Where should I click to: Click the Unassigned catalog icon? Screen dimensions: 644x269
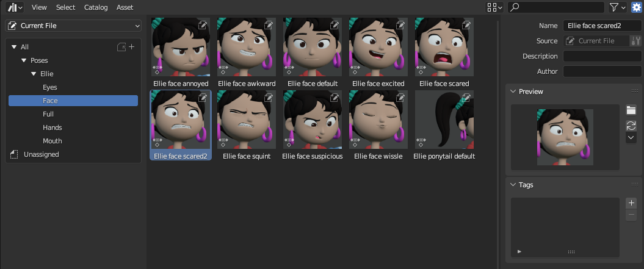pos(14,154)
